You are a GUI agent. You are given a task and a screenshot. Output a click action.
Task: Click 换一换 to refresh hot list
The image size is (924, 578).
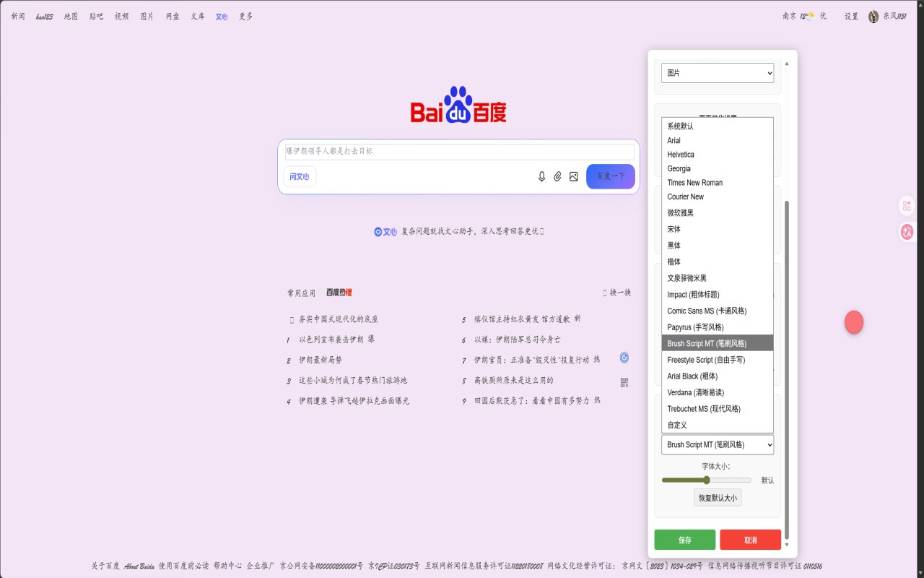click(x=617, y=293)
